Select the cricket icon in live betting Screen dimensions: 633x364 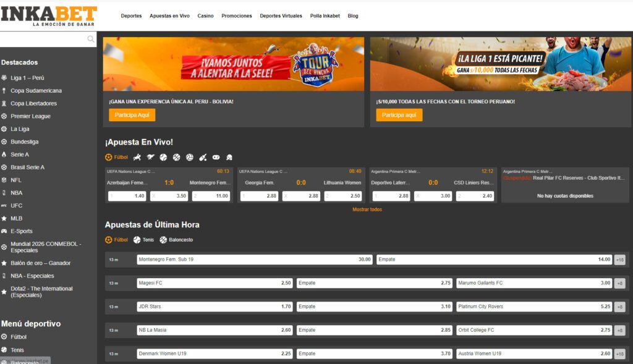pos(203,158)
